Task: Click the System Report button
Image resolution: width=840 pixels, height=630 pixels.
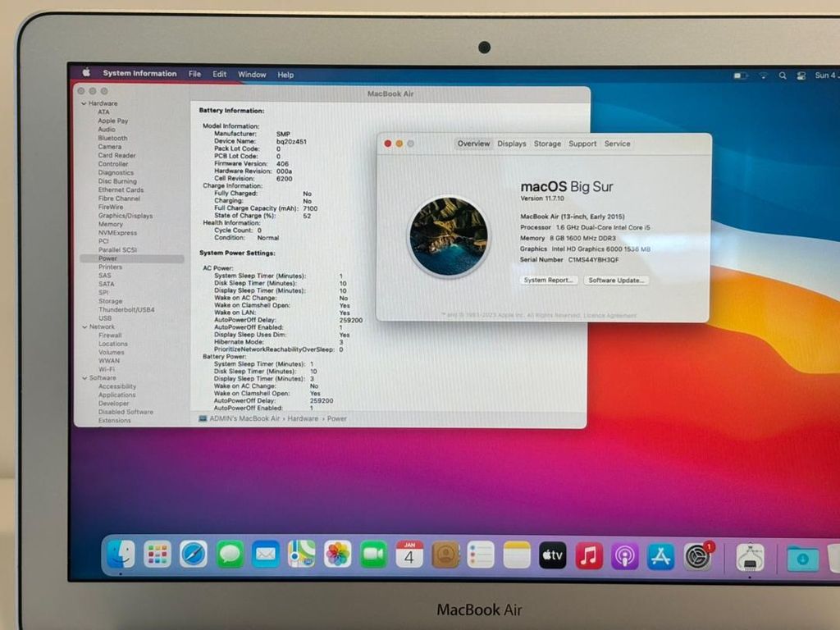Action: [550, 281]
